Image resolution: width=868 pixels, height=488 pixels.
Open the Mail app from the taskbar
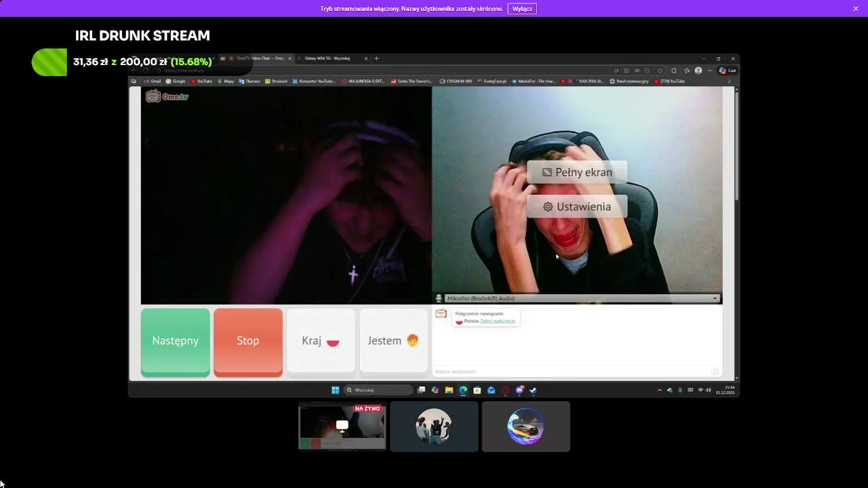point(491,390)
